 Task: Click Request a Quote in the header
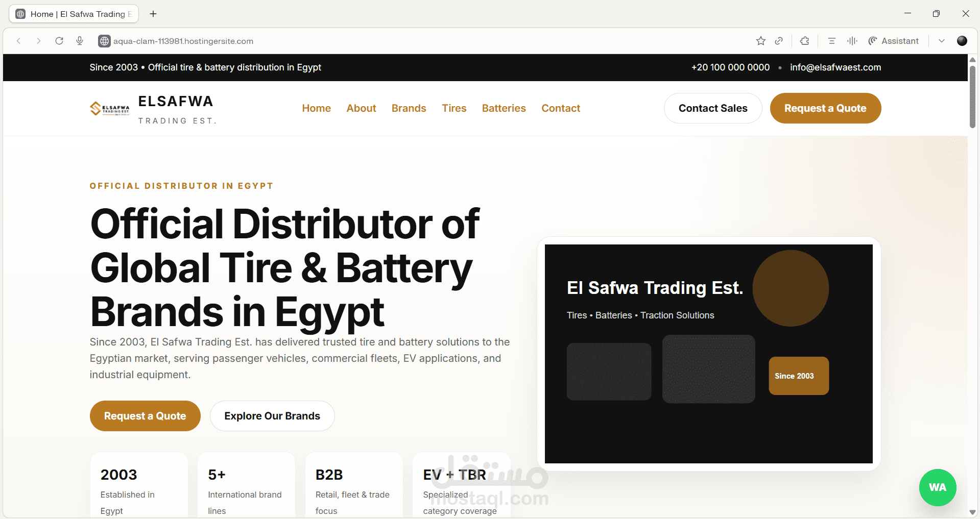click(x=825, y=108)
